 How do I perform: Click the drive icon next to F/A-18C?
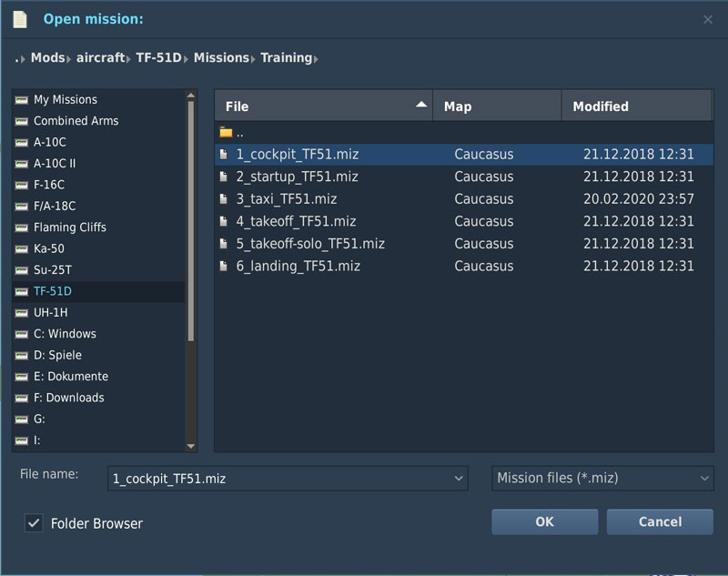click(21, 207)
